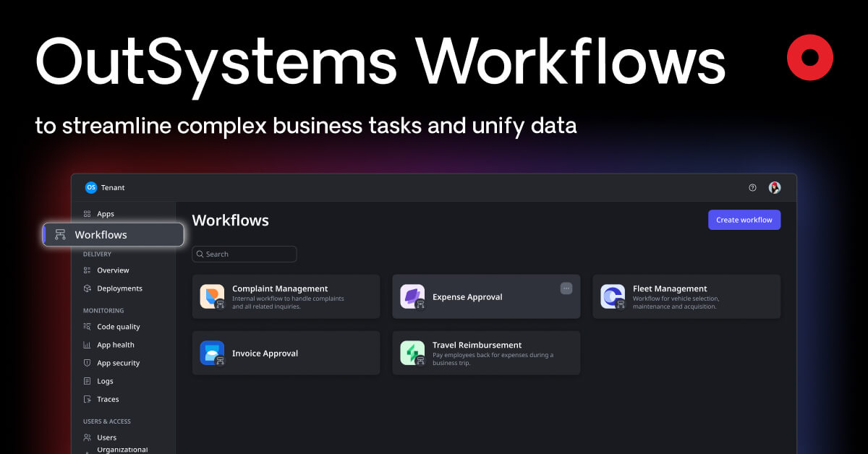The width and height of the screenshot is (868, 454).
Task: Open the Fleet Management workflow card
Action: point(686,296)
